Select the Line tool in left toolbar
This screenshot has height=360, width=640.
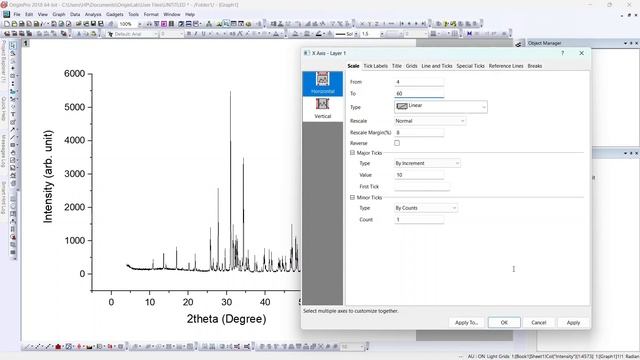pos(13,138)
